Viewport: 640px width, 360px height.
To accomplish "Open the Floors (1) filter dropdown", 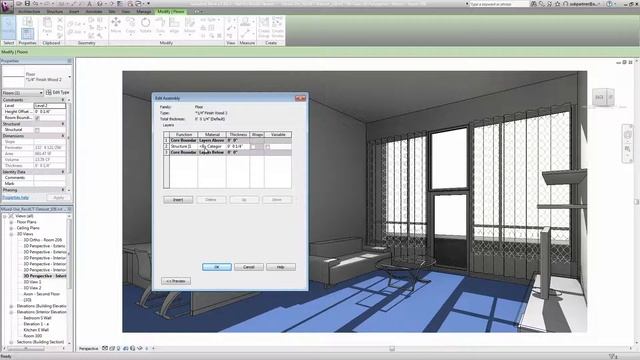I will [x=22, y=93].
